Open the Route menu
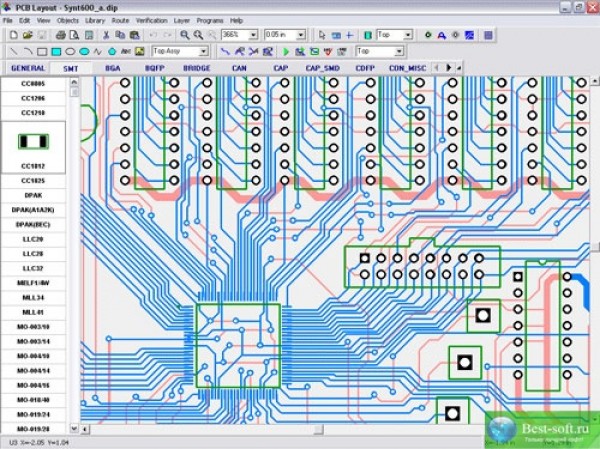600x449 pixels. click(x=120, y=21)
